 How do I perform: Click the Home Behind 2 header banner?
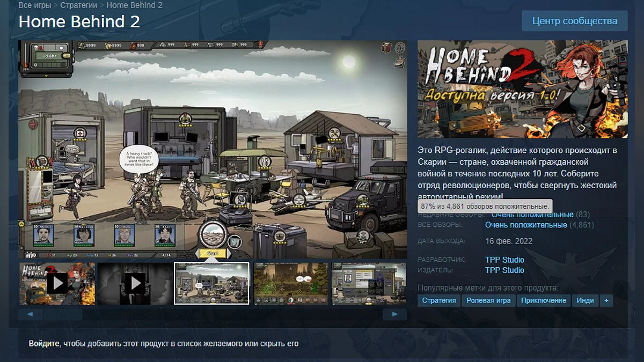click(x=523, y=89)
